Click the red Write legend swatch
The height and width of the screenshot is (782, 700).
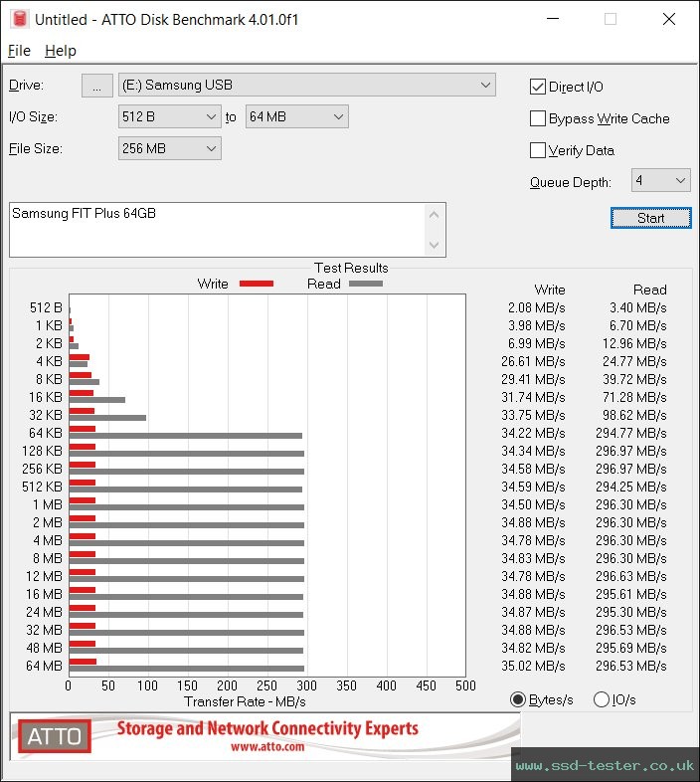pyautogui.click(x=257, y=284)
